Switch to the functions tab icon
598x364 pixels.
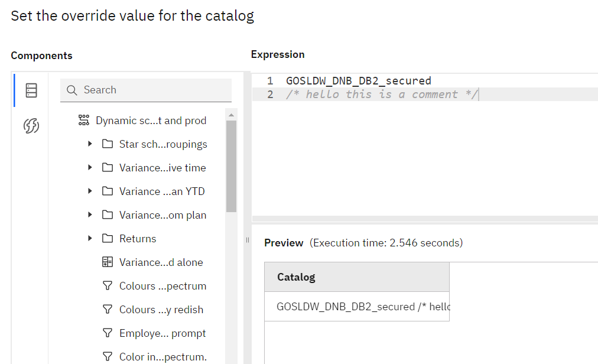tap(31, 125)
